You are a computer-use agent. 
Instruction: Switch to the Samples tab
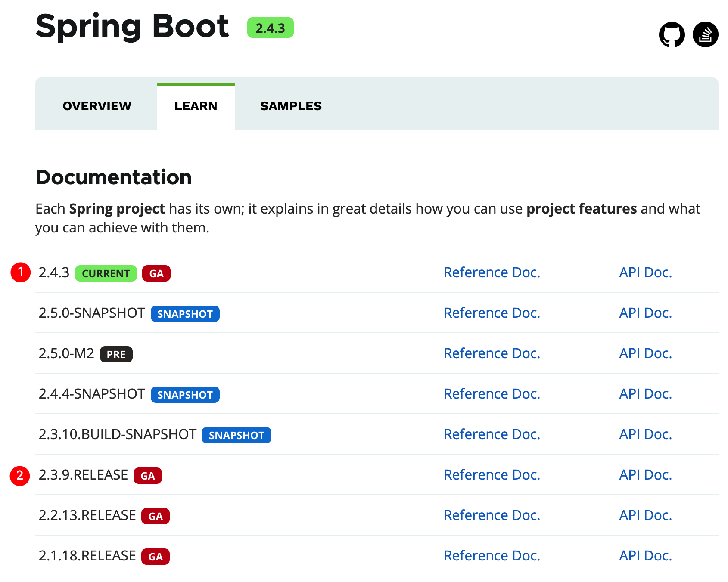coord(291,106)
